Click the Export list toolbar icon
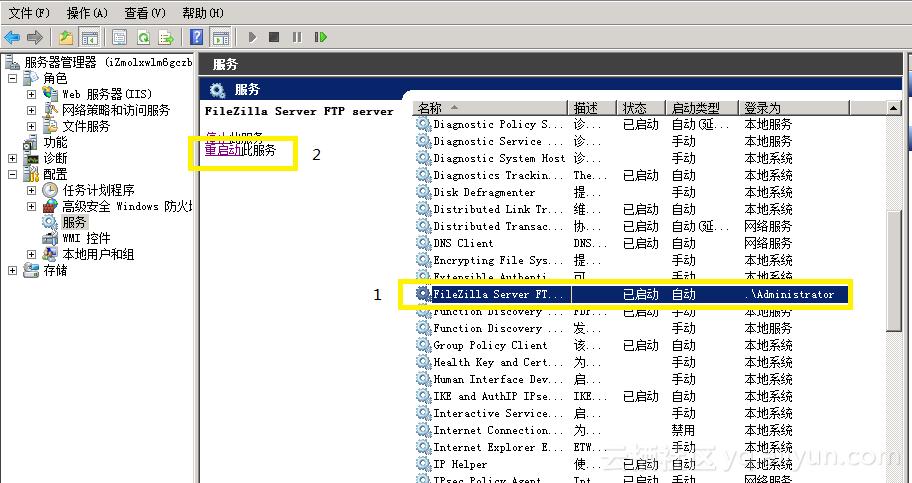The image size is (912, 483). [167, 37]
